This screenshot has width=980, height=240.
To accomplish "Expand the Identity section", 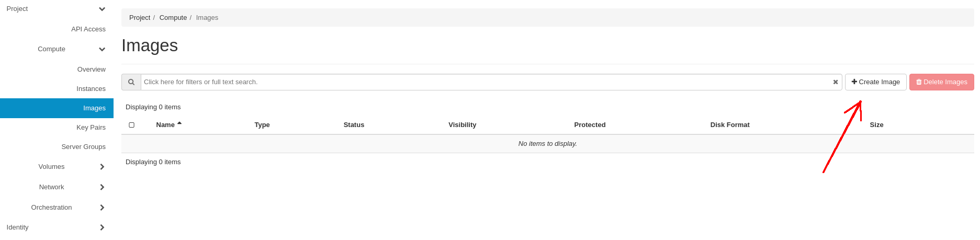I will coord(102,227).
